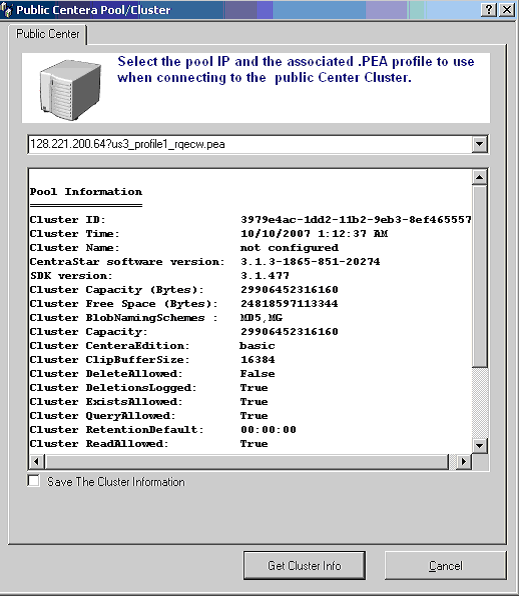Viewport: 521px width, 597px height.
Task: Click the pool information scroll up arrow
Action: pyautogui.click(x=479, y=177)
